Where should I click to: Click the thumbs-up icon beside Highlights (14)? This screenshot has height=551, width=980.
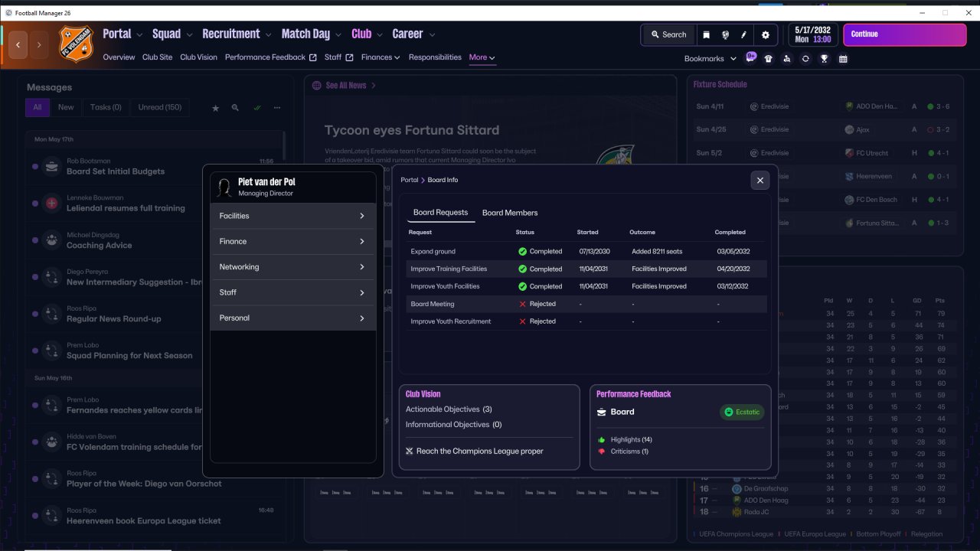[x=602, y=440]
